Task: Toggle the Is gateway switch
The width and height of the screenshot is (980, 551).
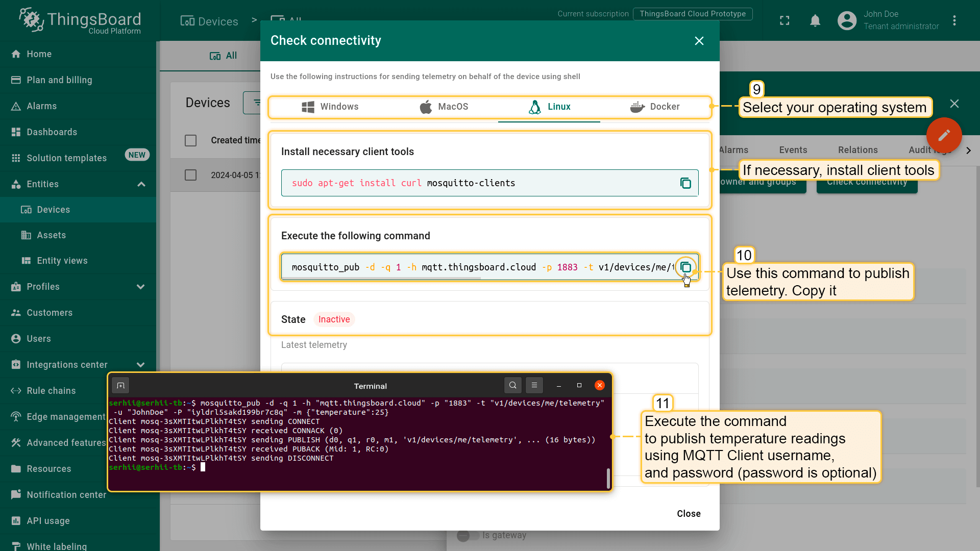Action: coord(468,535)
